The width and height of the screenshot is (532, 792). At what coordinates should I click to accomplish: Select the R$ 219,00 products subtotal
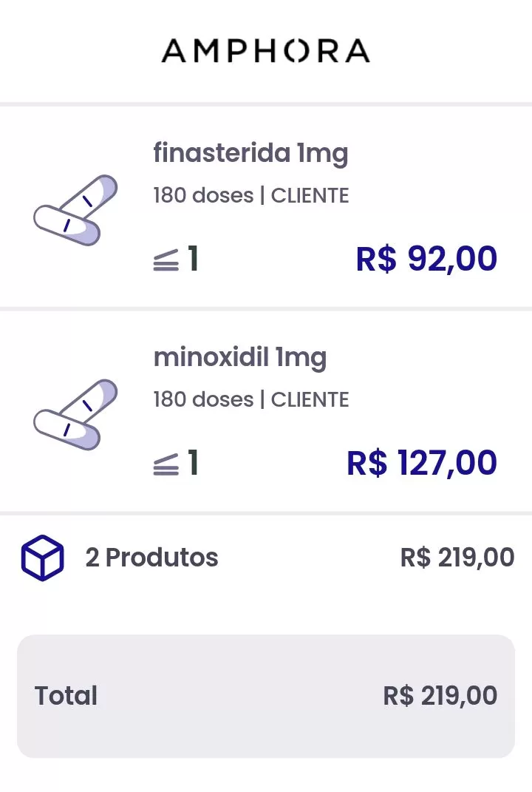[457, 558]
